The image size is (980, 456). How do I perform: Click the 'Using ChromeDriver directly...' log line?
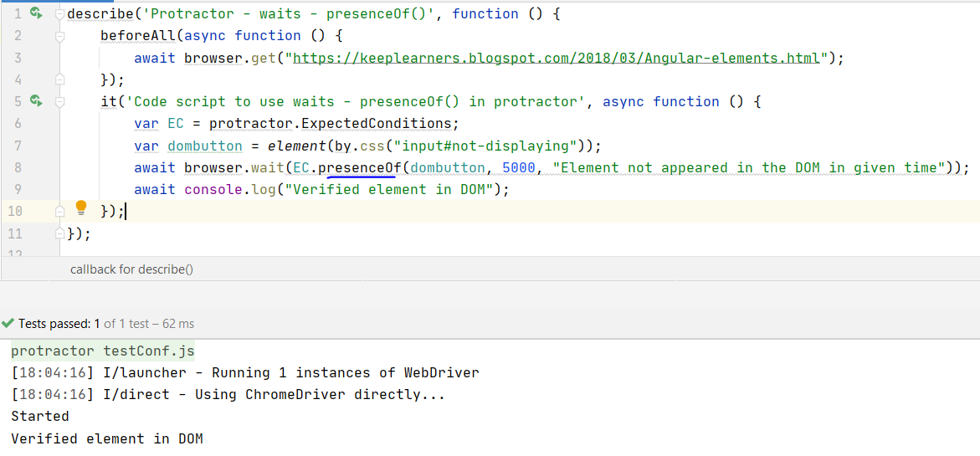(x=228, y=395)
